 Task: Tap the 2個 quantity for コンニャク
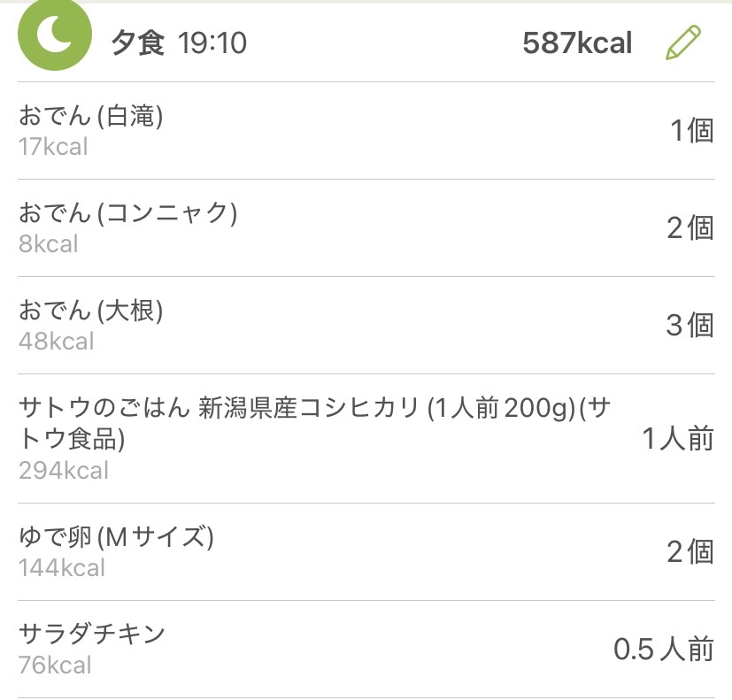tap(690, 228)
